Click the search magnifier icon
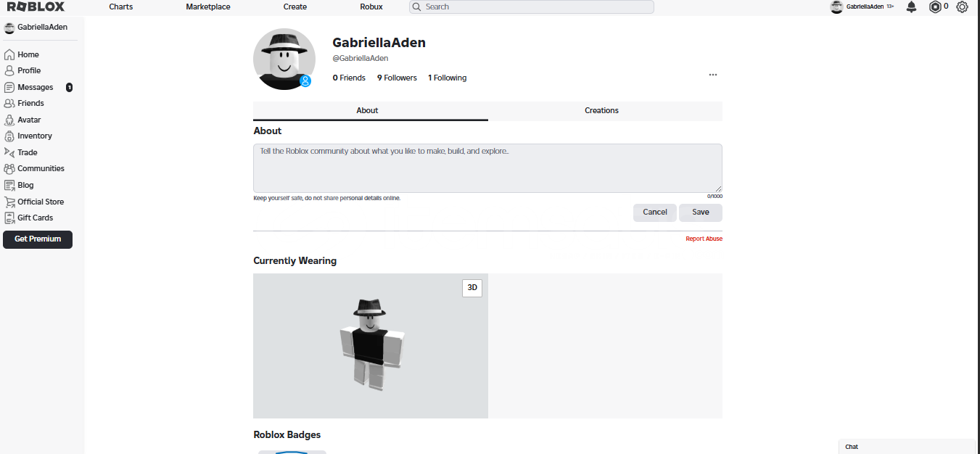The width and height of the screenshot is (980, 454). 417,7
